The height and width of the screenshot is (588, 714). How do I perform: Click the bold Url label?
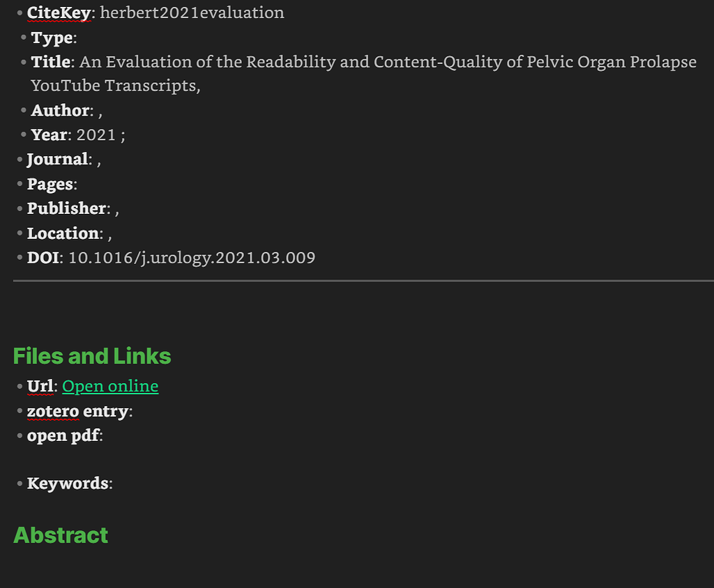[x=40, y=387]
